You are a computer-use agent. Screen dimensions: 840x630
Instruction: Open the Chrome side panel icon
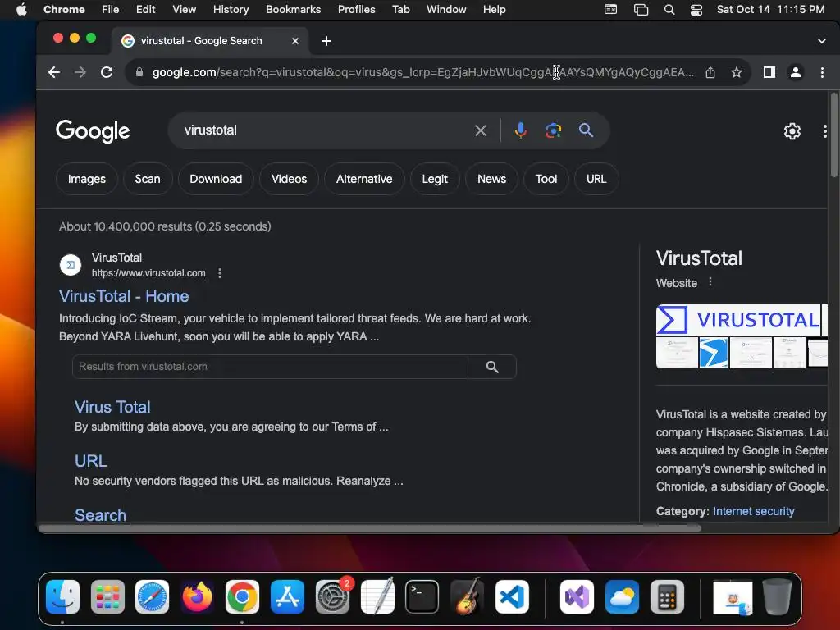click(769, 72)
